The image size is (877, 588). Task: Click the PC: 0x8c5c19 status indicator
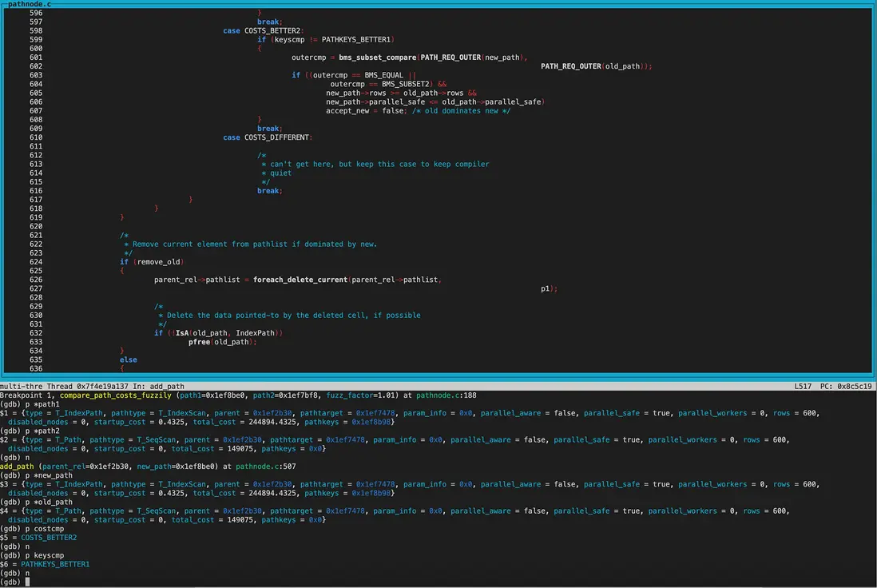click(x=845, y=387)
